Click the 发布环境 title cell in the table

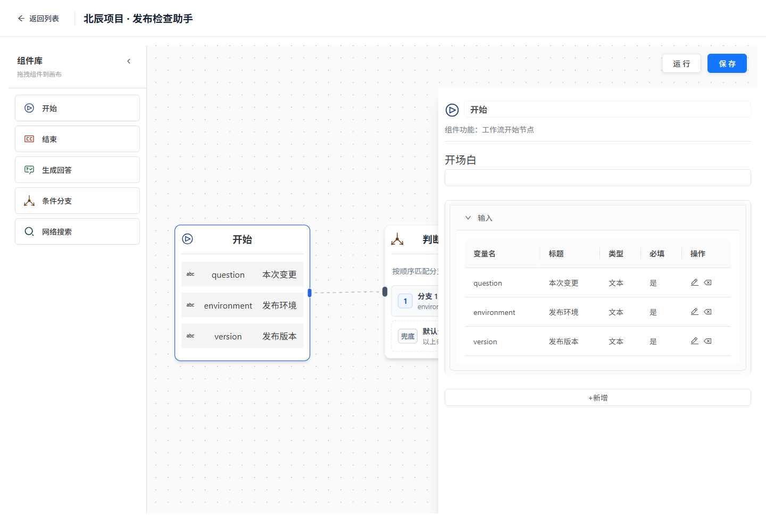[564, 312]
